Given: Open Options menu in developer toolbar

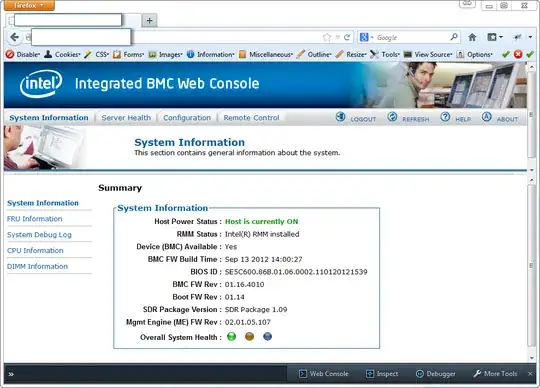Looking at the screenshot, I should click(x=474, y=54).
